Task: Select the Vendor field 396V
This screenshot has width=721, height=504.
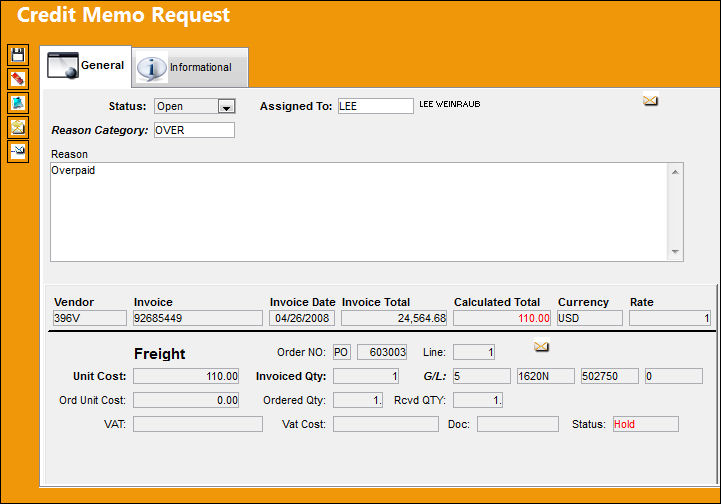Action: tap(90, 318)
